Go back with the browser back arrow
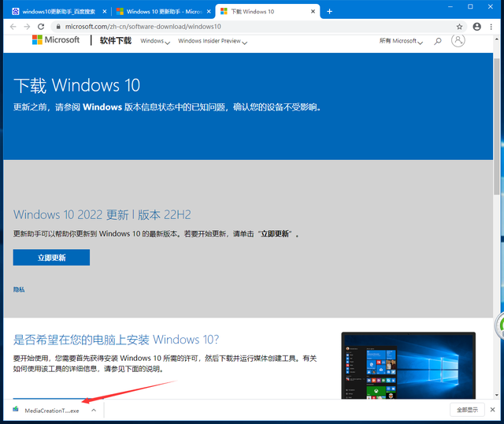504x424 pixels. 13,27
